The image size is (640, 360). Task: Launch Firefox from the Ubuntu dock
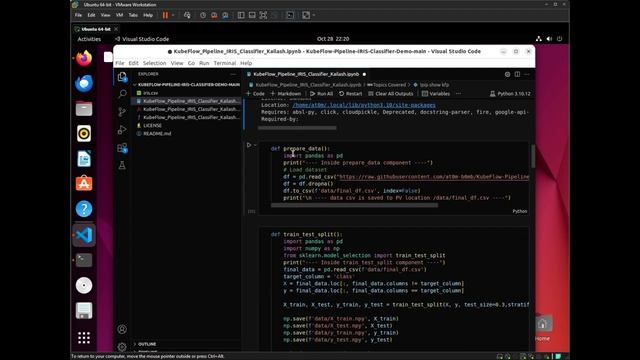coord(84,58)
